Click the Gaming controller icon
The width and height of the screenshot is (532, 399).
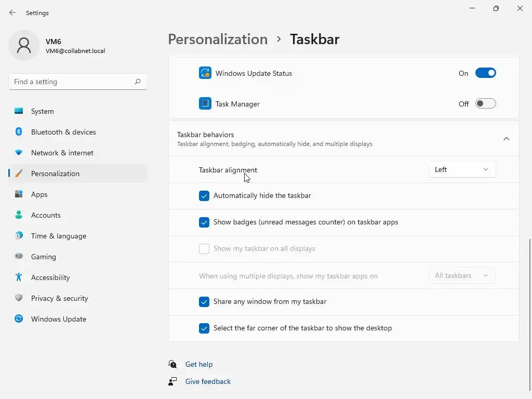pos(19,257)
